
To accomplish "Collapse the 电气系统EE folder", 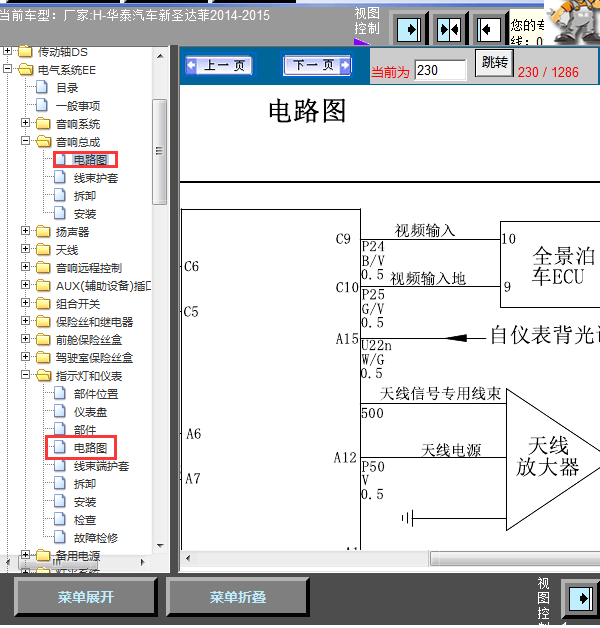I will [x=8, y=69].
